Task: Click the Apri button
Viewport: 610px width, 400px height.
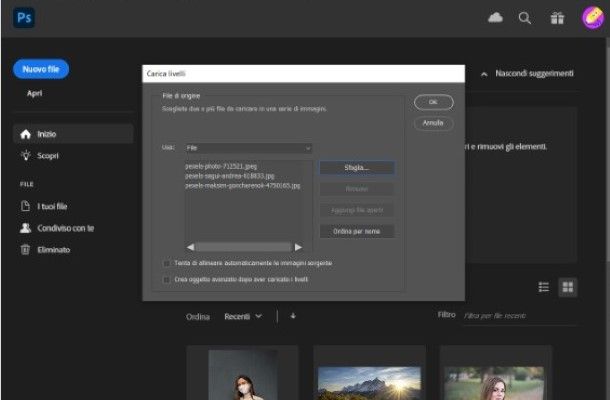Action: click(x=35, y=93)
